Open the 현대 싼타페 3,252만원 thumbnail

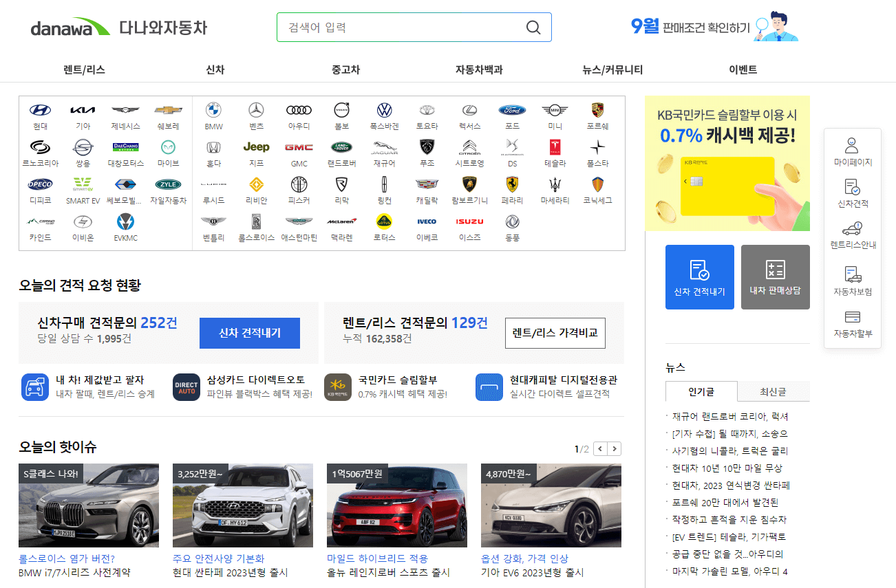click(x=243, y=505)
